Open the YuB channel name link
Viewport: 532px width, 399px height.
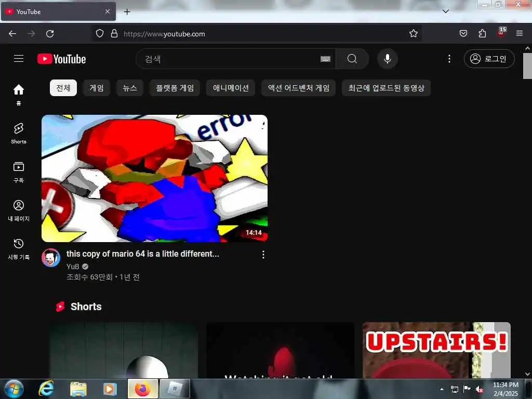(x=73, y=267)
